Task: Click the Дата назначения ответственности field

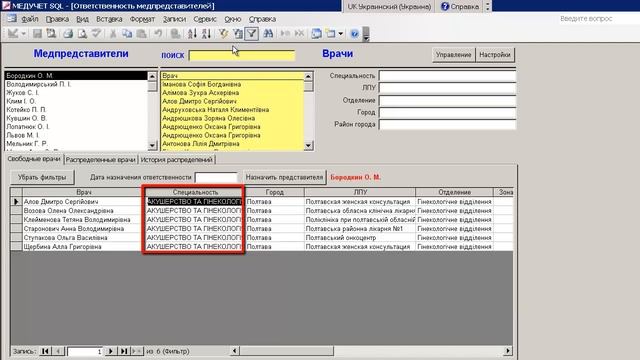Action: pyautogui.click(x=216, y=177)
